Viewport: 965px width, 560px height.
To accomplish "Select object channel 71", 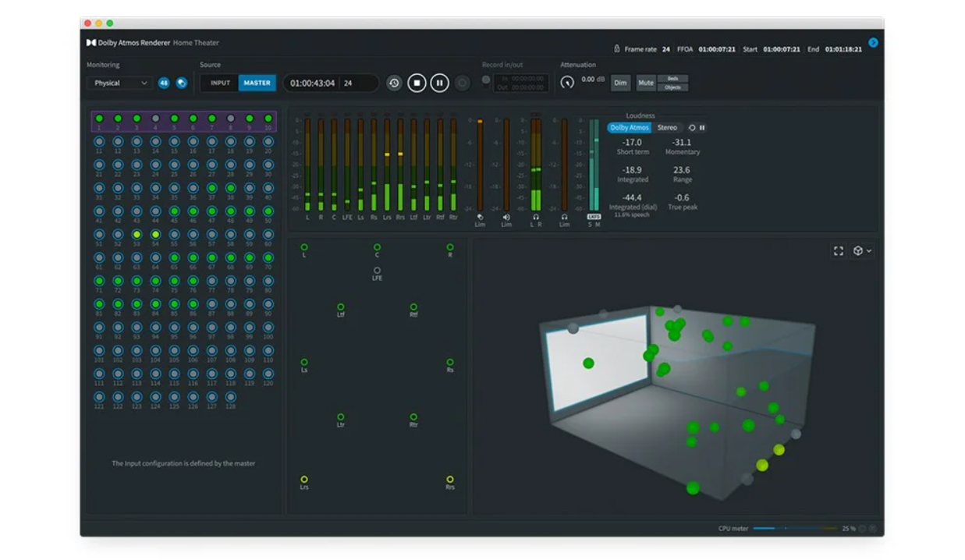I will (x=99, y=280).
